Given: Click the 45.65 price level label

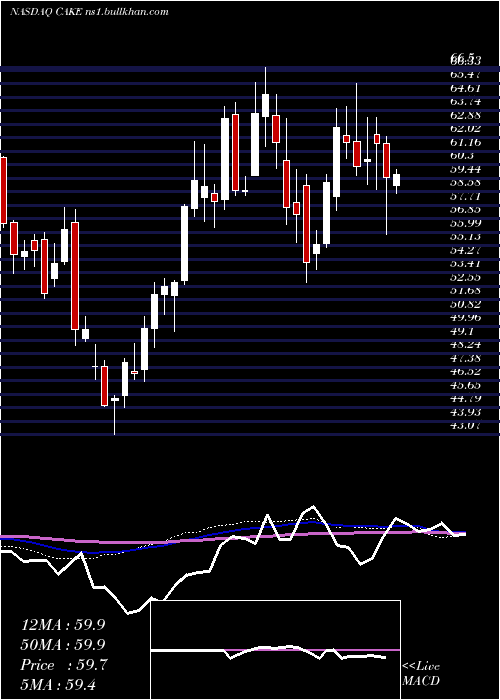Looking at the screenshot, I should click(466, 385).
